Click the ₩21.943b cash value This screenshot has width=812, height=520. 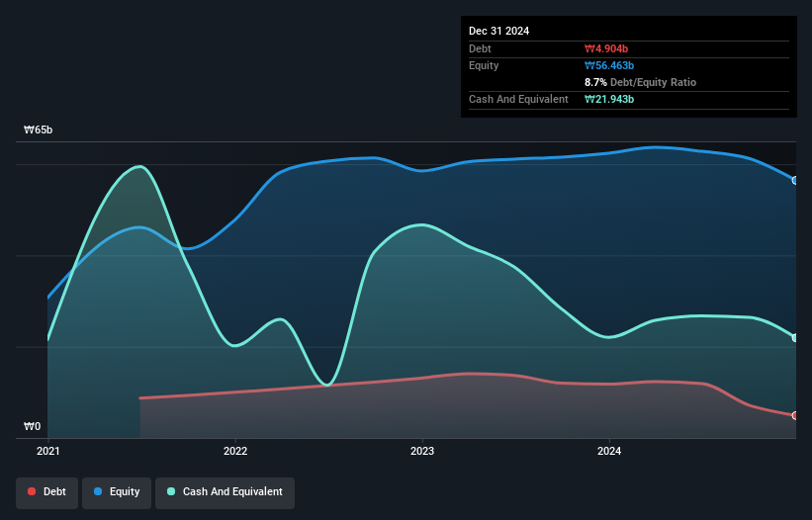[x=609, y=99]
